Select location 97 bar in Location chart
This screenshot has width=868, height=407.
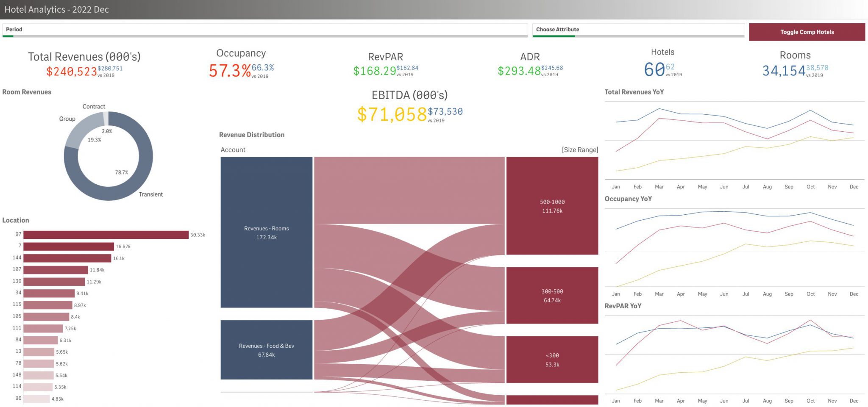pos(106,234)
